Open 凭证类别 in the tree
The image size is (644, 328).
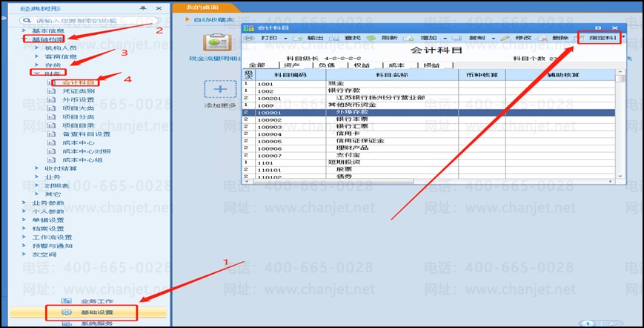click(78, 91)
